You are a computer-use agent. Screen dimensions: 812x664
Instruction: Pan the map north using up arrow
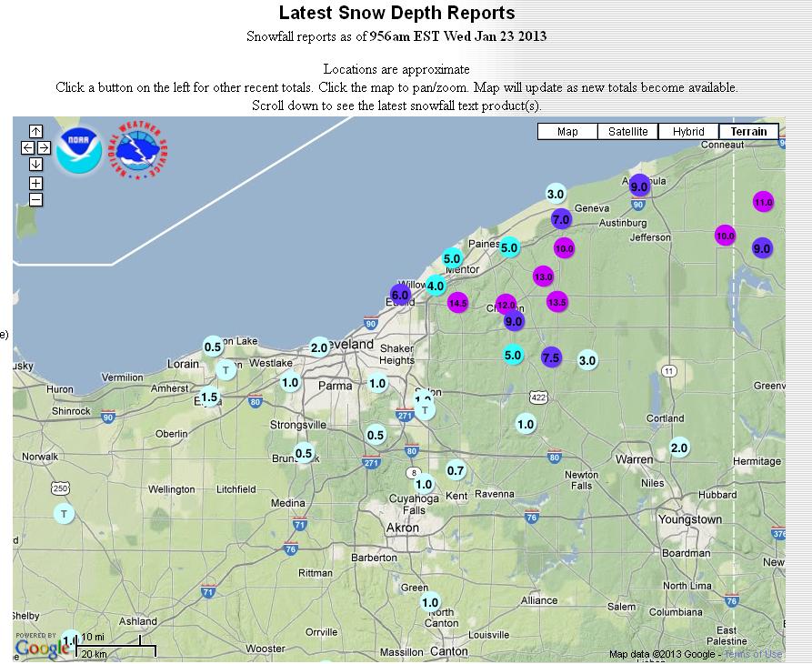click(36, 131)
